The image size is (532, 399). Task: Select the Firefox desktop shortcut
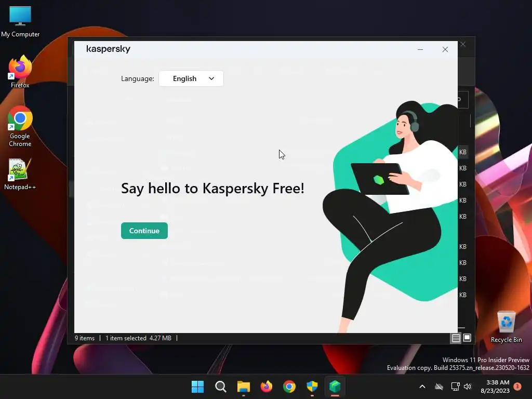[x=20, y=72]
